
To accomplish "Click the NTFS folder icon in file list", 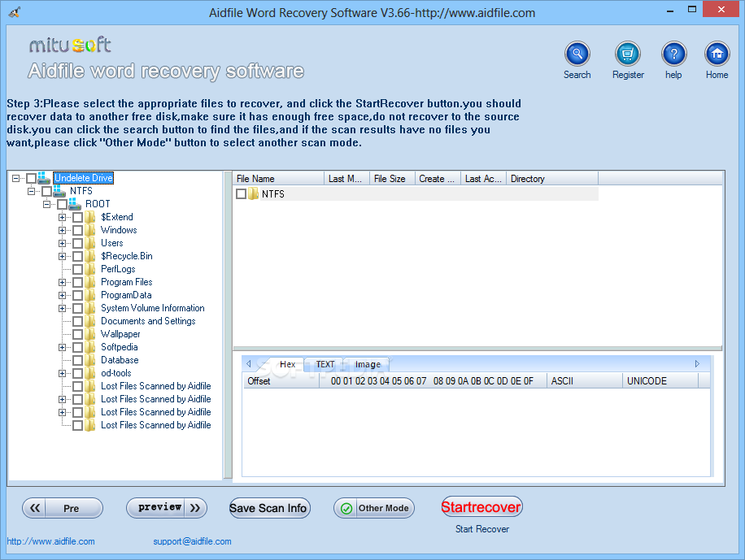I will coord(253,193).
